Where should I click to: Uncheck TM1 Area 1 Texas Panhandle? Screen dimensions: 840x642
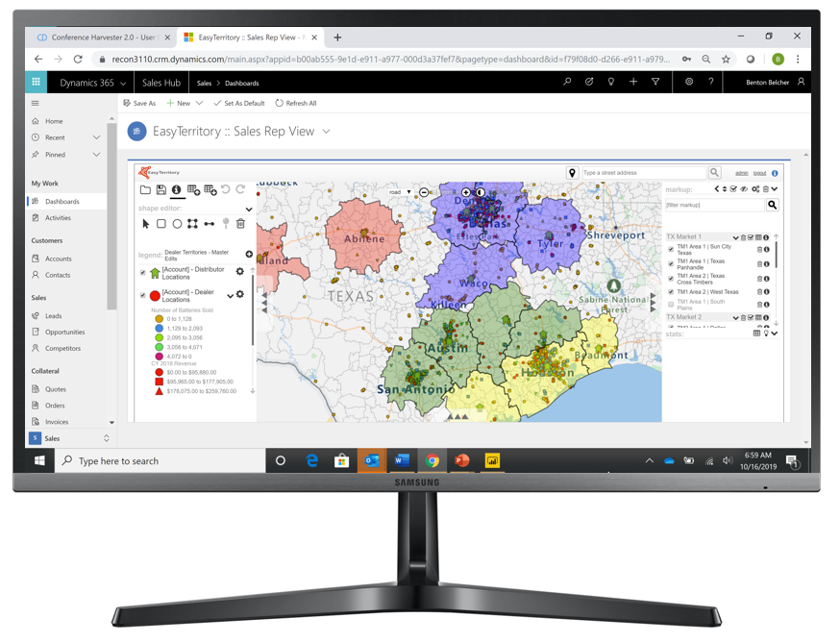pyautogui.click(x=671, y=263)
